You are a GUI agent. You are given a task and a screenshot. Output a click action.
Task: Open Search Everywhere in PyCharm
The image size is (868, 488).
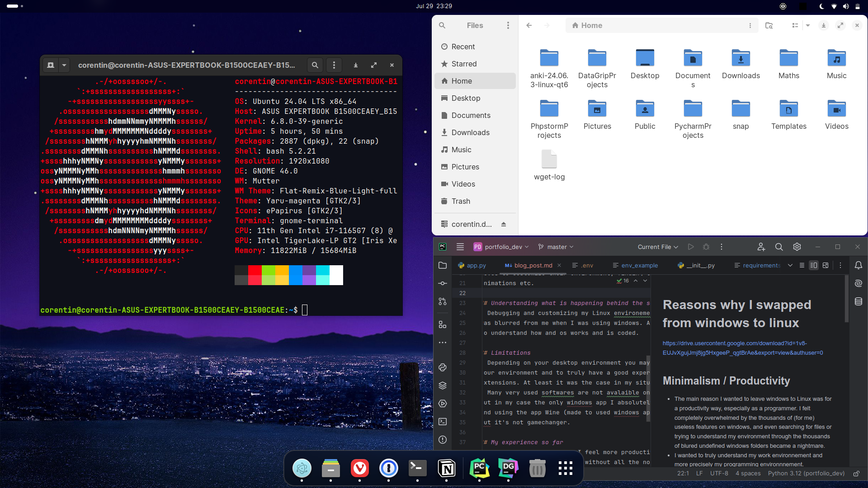(x=779, y=247)
